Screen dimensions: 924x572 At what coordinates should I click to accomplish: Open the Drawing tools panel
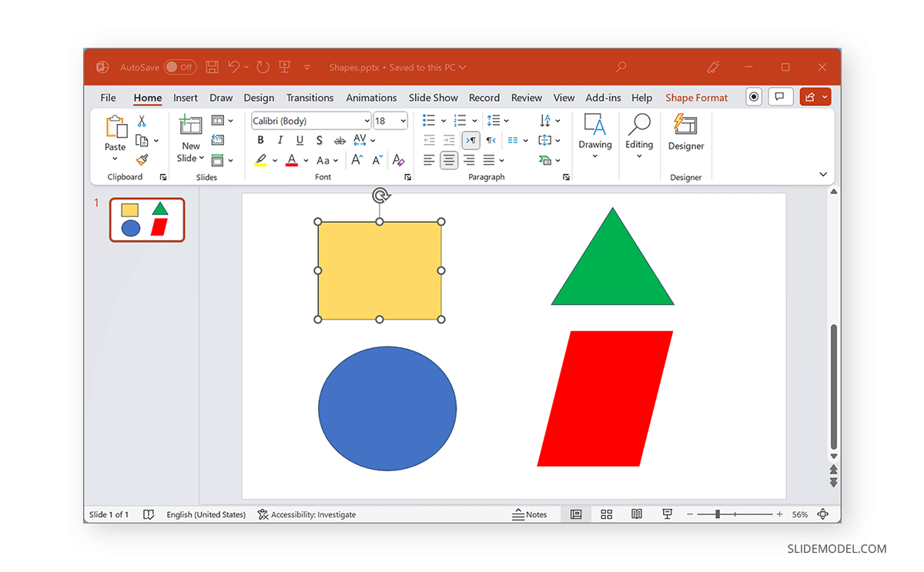[595, 139]
